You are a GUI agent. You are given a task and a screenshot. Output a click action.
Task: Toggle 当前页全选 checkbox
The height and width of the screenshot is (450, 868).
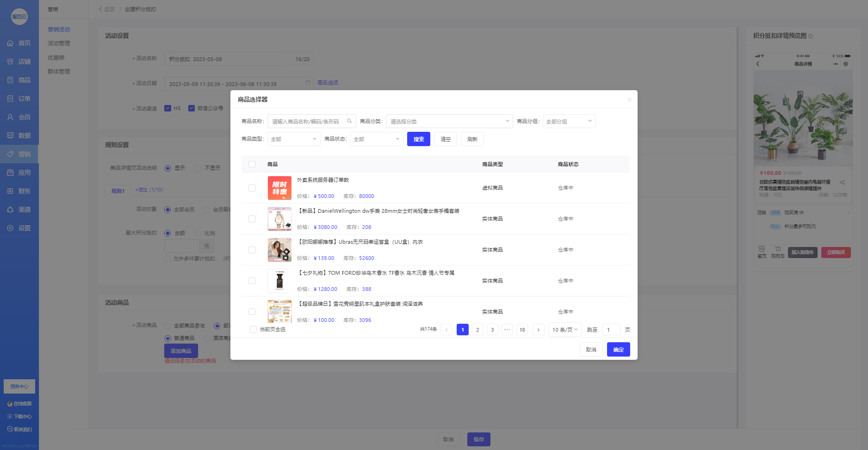point(253,329)
